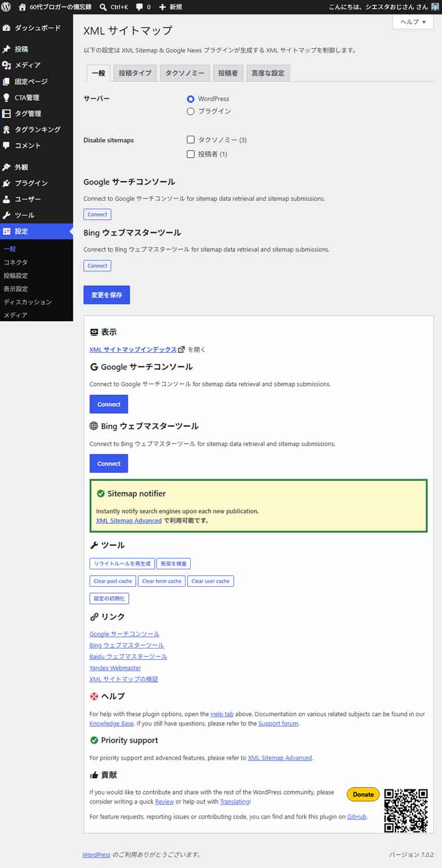Switch to the 一般 tab
Image resolution: width=442 pixels, height=868 pixels.
tap(98, 73)
